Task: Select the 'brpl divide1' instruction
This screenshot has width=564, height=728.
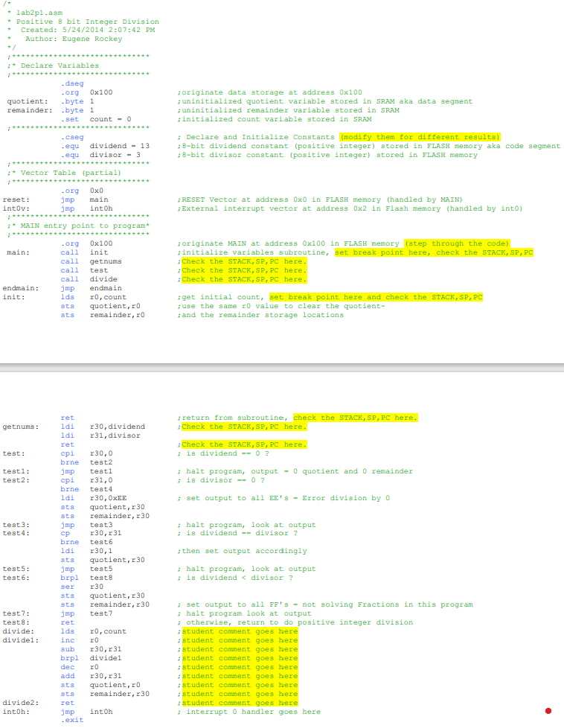Action: 91,658
